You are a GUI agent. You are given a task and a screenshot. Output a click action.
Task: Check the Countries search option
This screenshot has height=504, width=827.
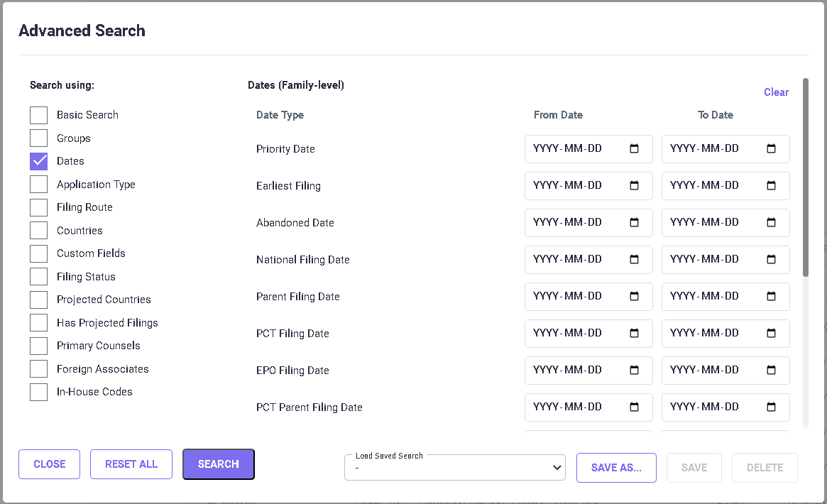(39, 231)
